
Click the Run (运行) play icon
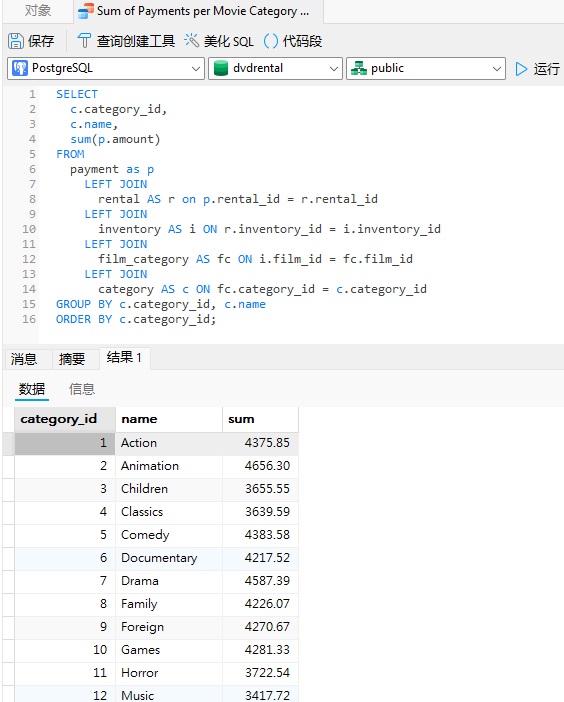521,68
